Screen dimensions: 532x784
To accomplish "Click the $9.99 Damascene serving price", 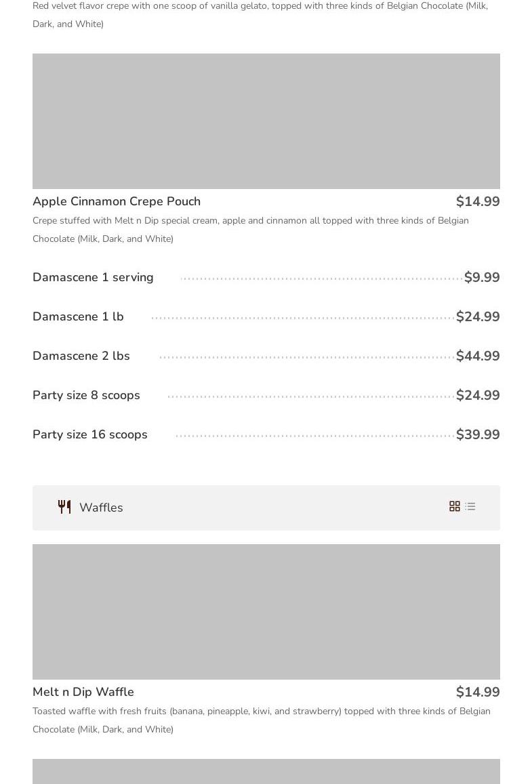I will (482, 277).
